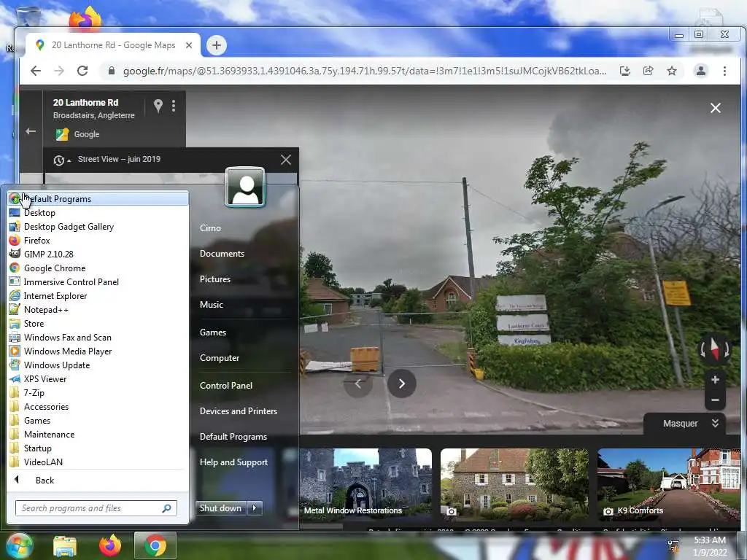Expand the Startup folder

click(98, 448)
